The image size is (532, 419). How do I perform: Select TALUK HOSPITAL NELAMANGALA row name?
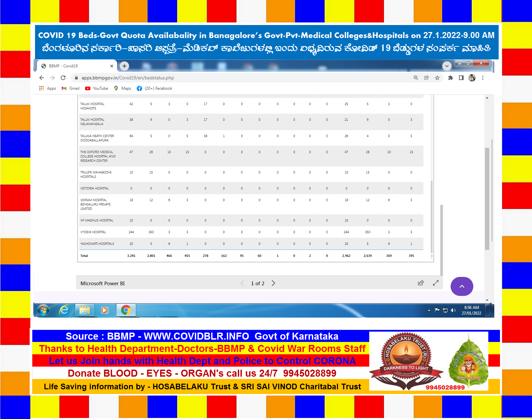(x=92, y=122)
